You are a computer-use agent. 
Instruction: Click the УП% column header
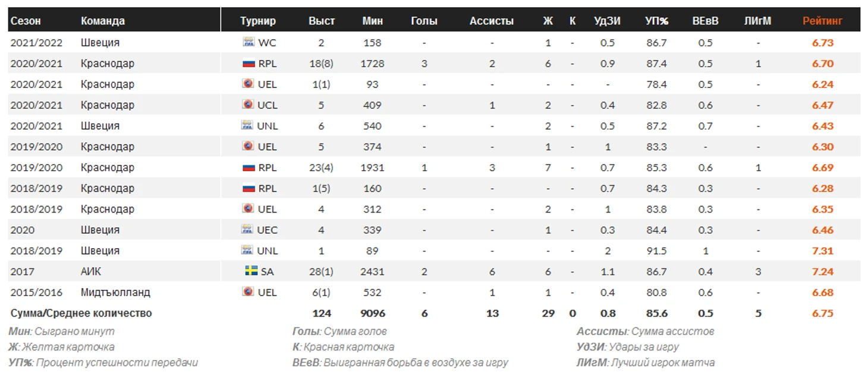click(656, 21)
